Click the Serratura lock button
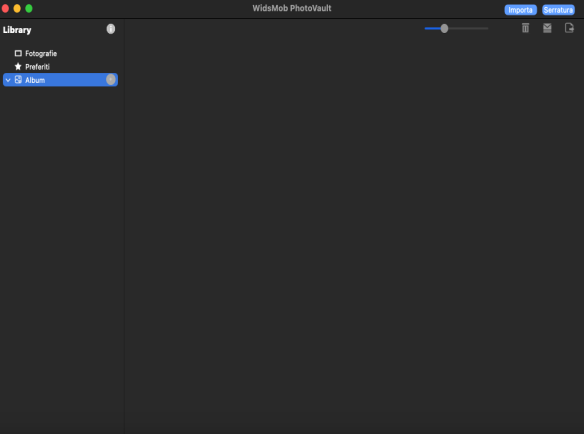 (558, 10)
